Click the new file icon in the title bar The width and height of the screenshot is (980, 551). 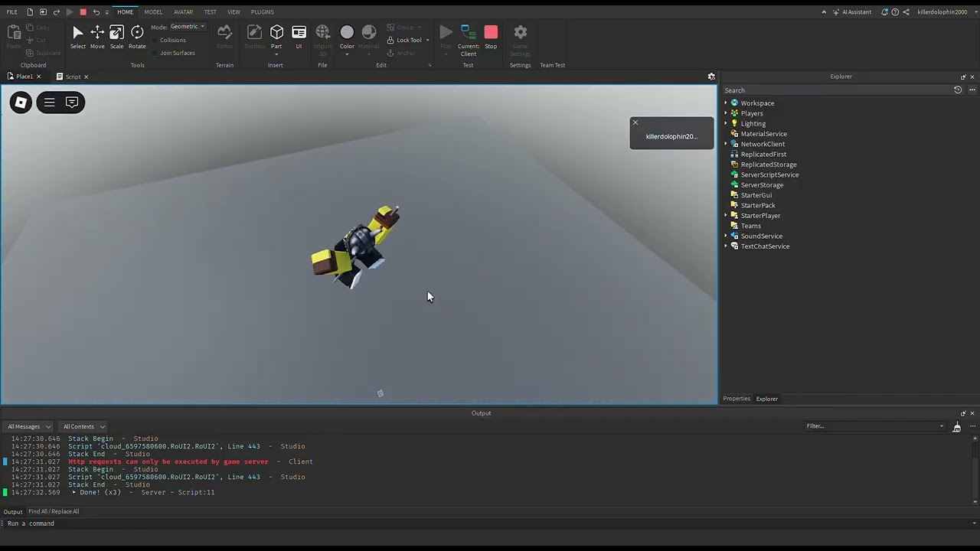coord(30,12)
